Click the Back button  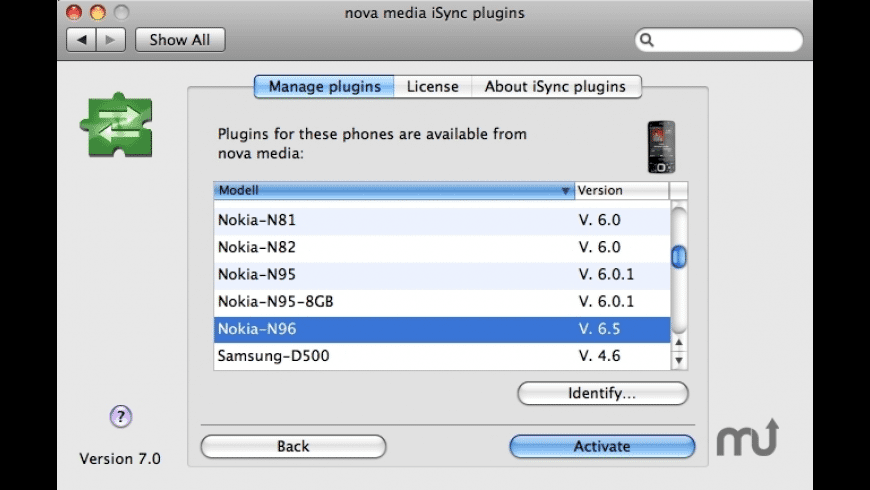pyautogui.click(x=293, y=446)
